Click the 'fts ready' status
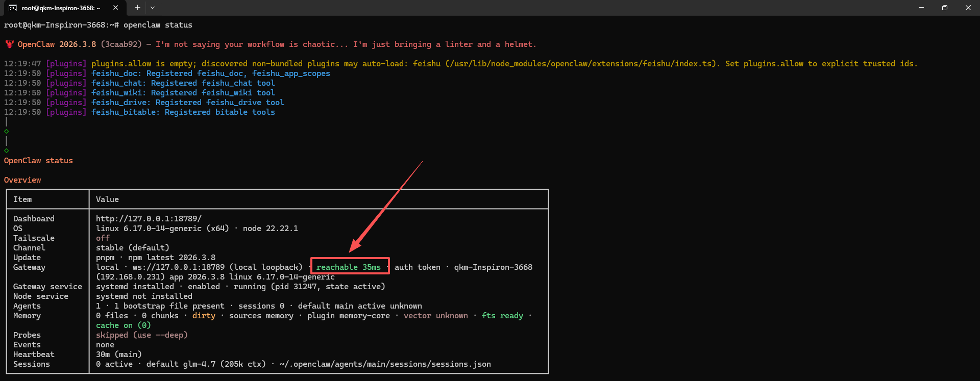This screenshot has width=980, height=381. [502, 316]
